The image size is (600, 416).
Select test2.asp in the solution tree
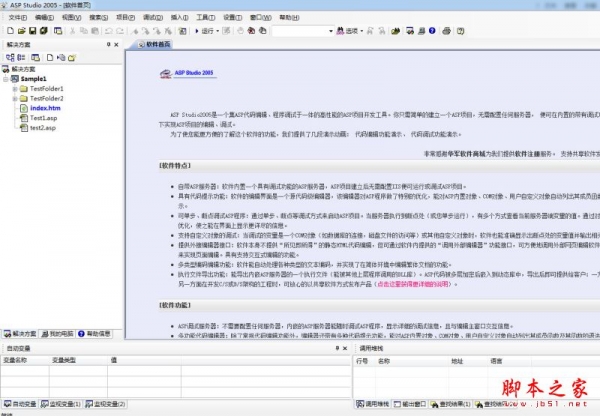(x=43, y=128)
